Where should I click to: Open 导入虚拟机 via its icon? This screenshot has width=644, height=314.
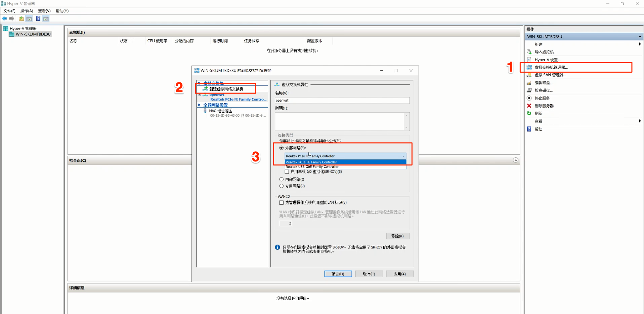click(529, 52)
